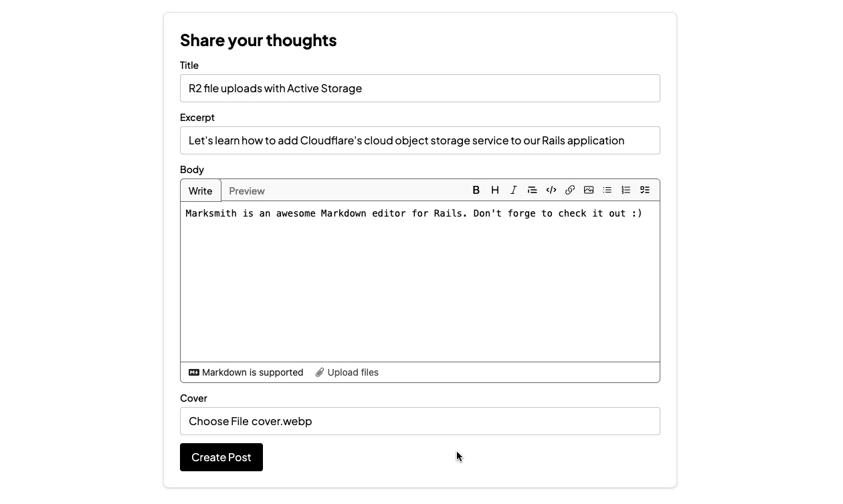Insert a blockquote using the quote icon

coord(533,191)
